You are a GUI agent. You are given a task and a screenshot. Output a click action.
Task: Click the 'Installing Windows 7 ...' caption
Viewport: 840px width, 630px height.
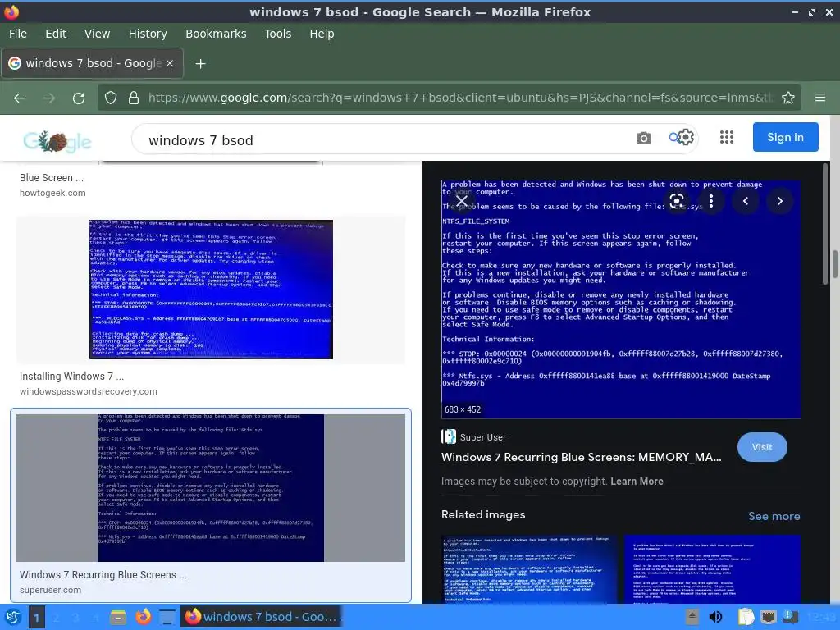[x=72, y=376]
